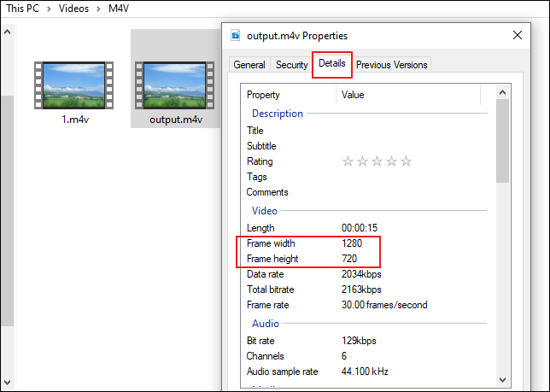Click the explorer pane scroll down arrow
Viewport: 550px width, 392px height.
tap(7, 383)
